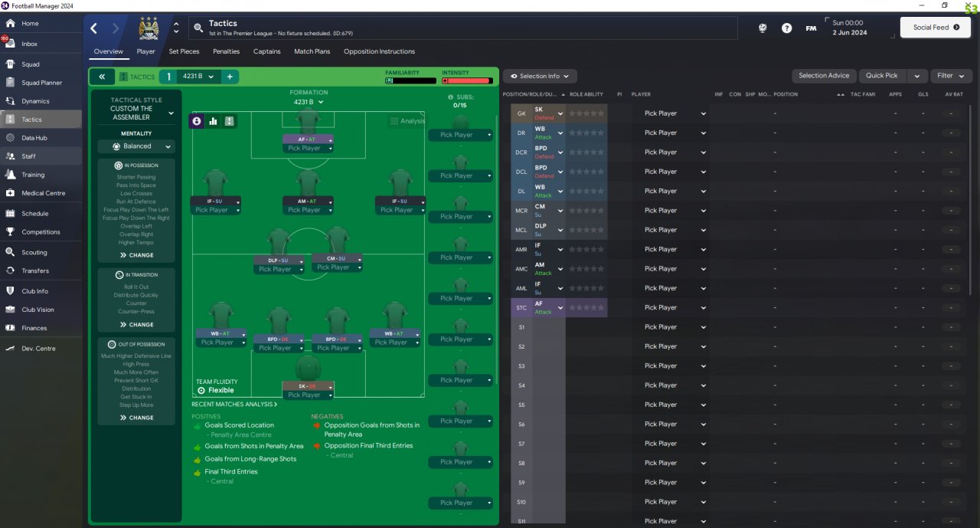Click Change under In Possession
Viewport: 980px width, 528px height.
click(x=136, y=255)
